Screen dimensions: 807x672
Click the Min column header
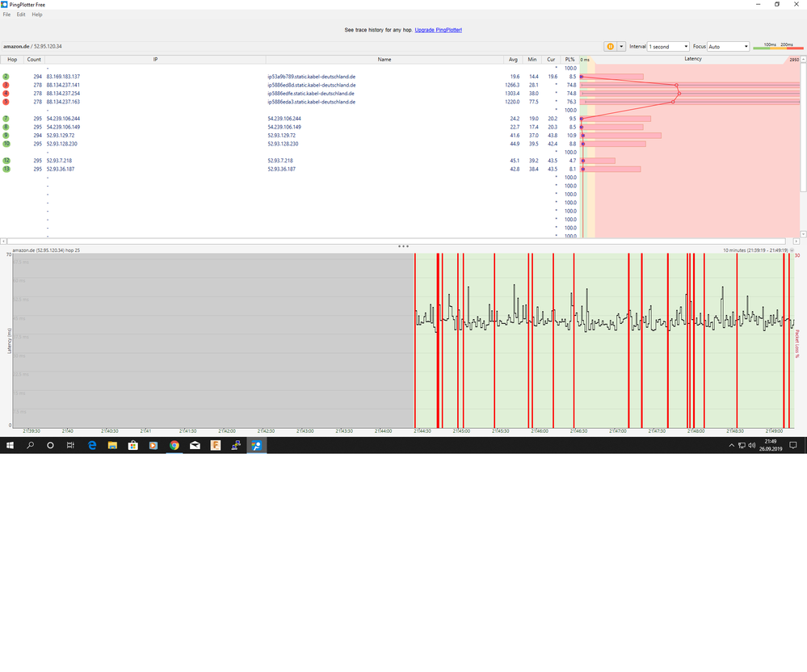(x=532, y=60)
